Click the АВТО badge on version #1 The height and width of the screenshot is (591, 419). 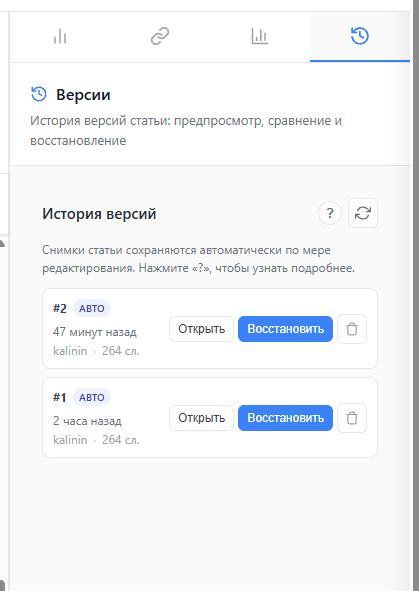(92, 397)
